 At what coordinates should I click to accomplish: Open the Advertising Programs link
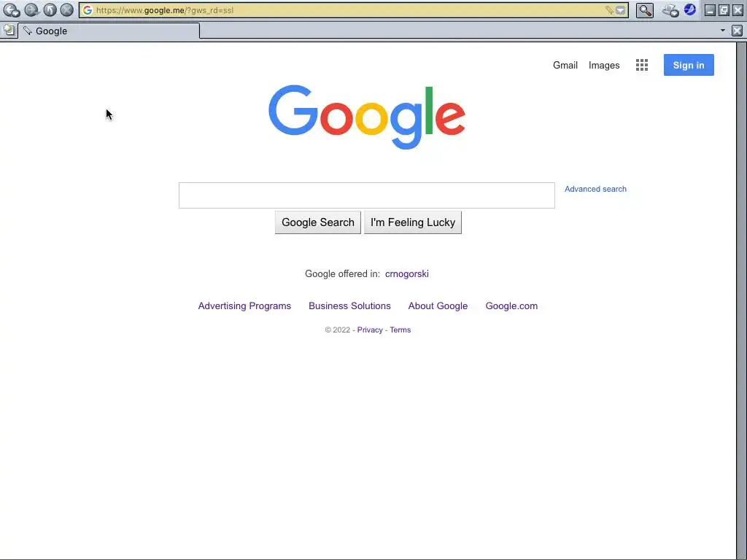coord(244,306)
